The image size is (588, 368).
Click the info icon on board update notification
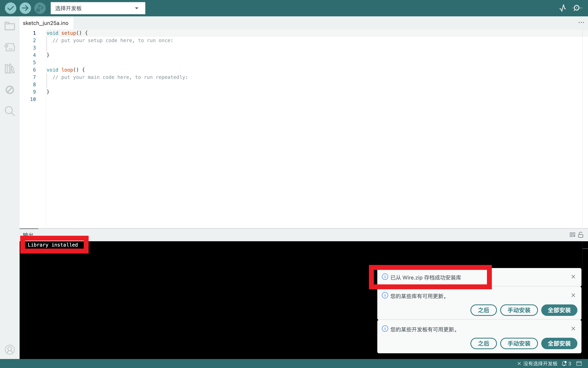point(385,329)
